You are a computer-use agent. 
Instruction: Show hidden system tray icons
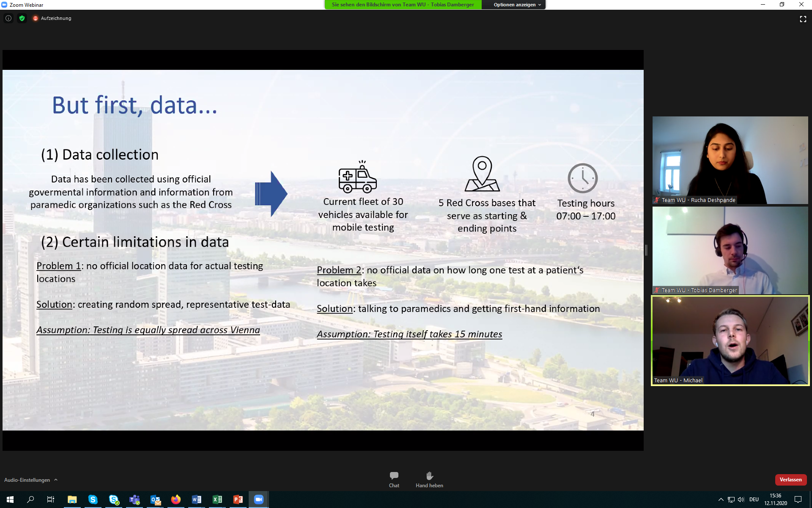[x=721, y=500]
